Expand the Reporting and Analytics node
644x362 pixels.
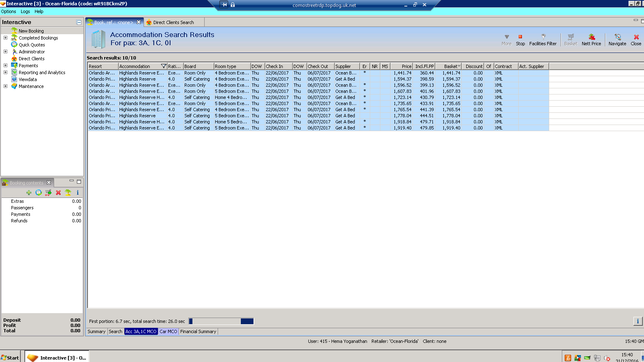(x=5, y=72)
